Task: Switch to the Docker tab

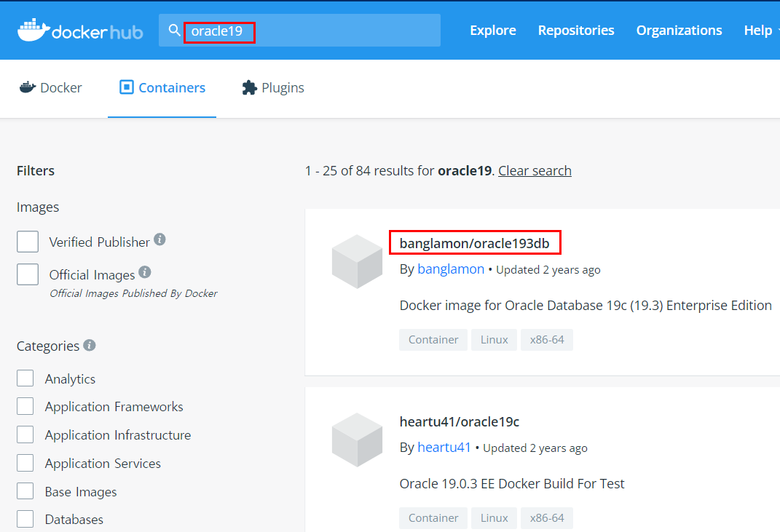Action: click(x=50, y=87)
